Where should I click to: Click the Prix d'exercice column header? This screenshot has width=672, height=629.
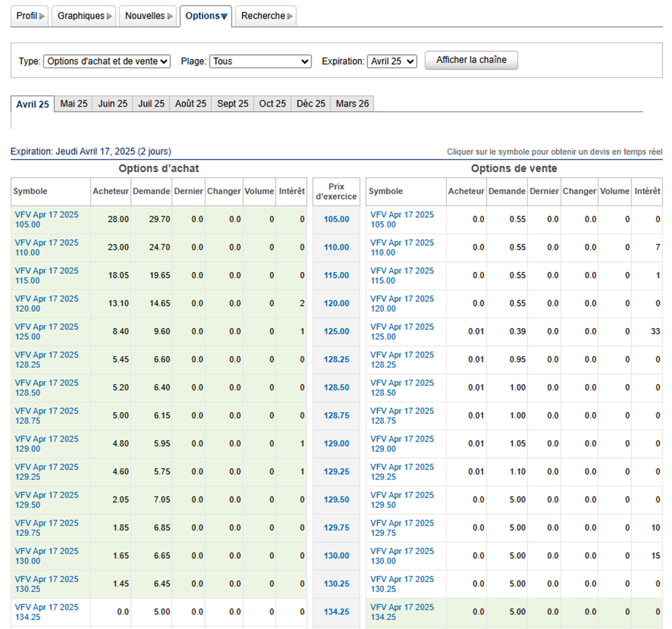coord(336,192)
